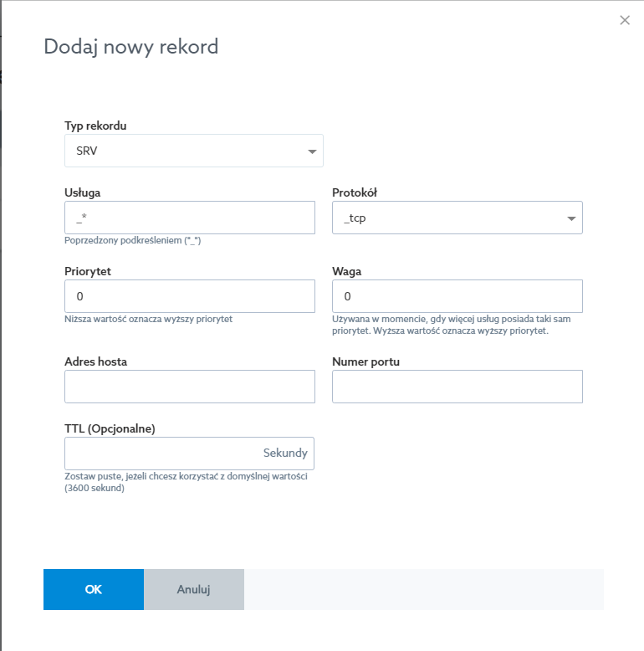Click the underscore hint beneath Usługa
Image resolution: width=644 pixels, height=651 pixels.
click(x=132, y=240)
